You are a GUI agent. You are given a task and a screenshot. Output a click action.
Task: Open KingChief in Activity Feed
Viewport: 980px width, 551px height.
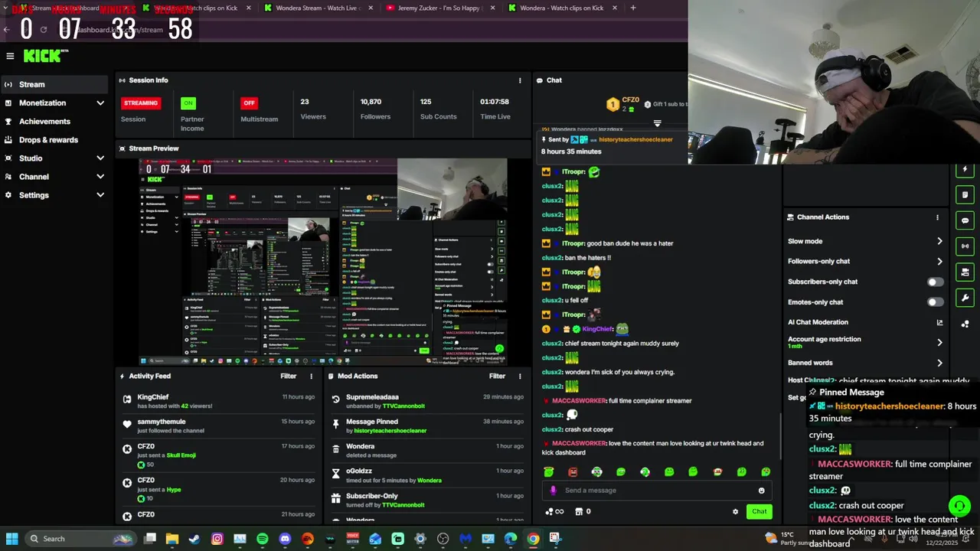153,397
